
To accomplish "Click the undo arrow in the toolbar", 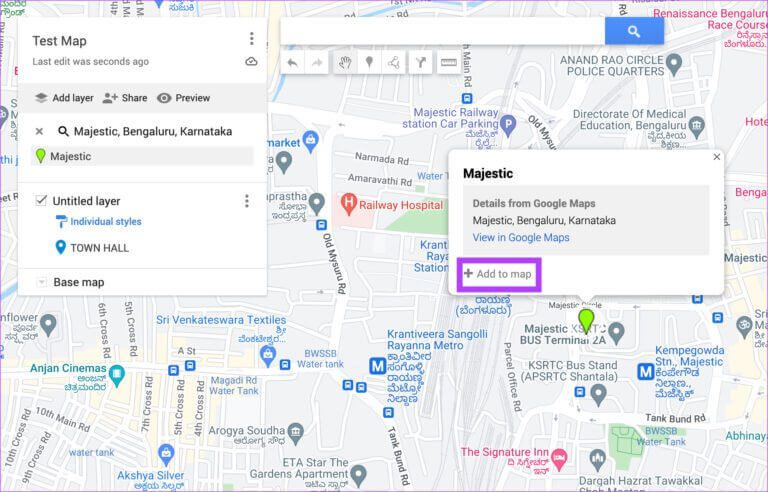I will [292, 63].
